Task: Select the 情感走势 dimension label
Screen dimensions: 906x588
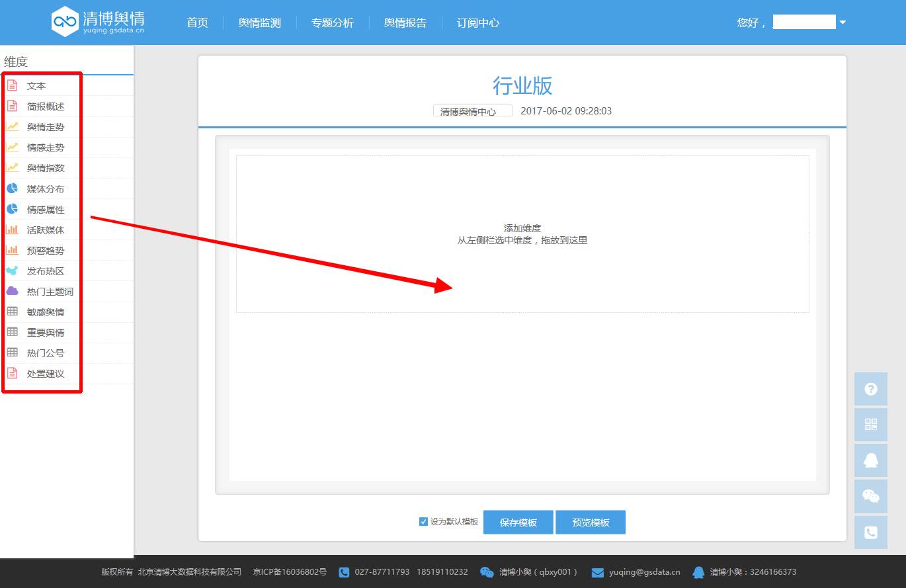Action: [x=46, y=147]
